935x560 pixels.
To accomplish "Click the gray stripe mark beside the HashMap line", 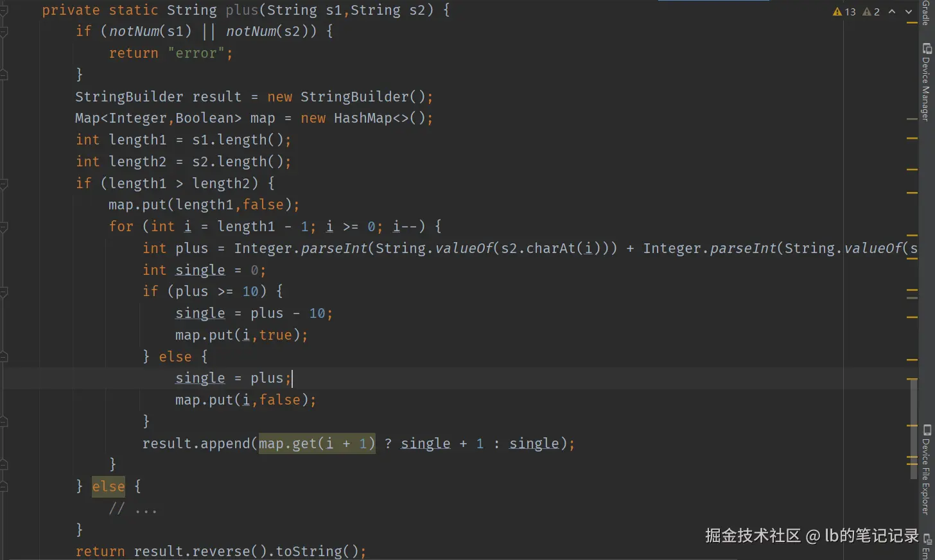I will [912, 119].
